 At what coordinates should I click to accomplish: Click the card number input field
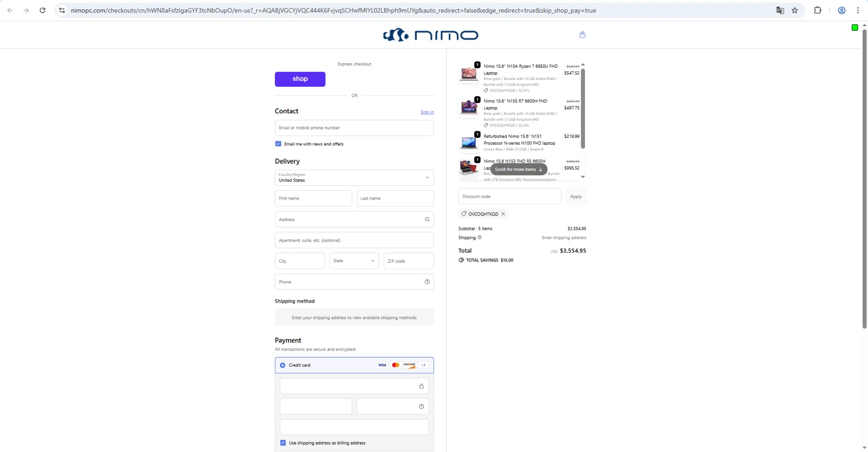[x=354, y=386]
